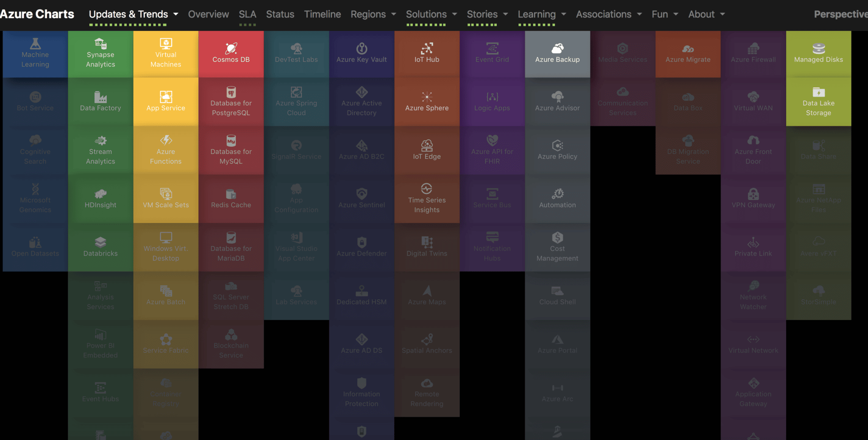
Task: Open Database for MariaDB tile
Action: point(231,247)
